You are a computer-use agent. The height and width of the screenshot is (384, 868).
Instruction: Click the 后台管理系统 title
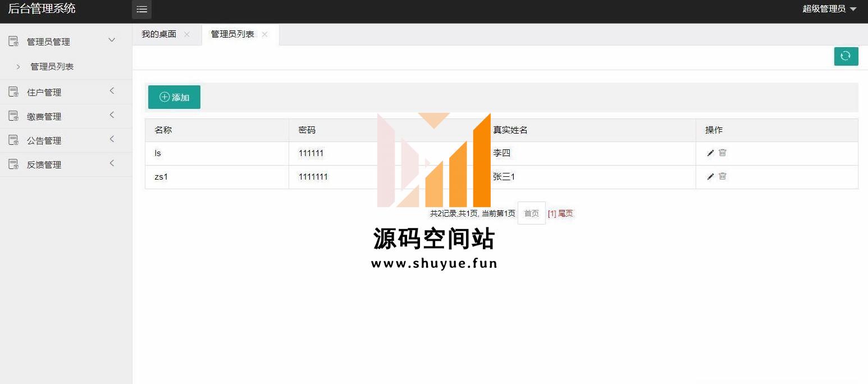coord(42,8)
